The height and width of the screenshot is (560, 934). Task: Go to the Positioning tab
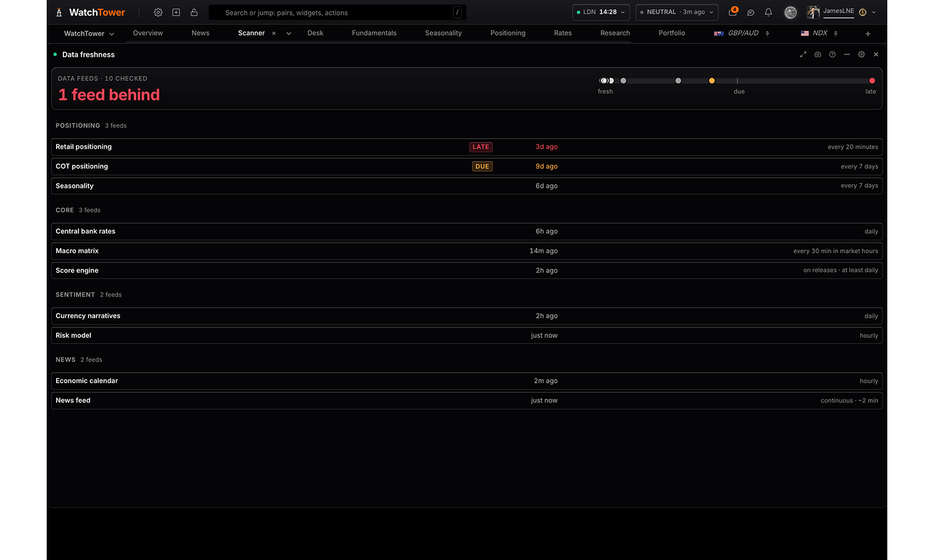508,33
